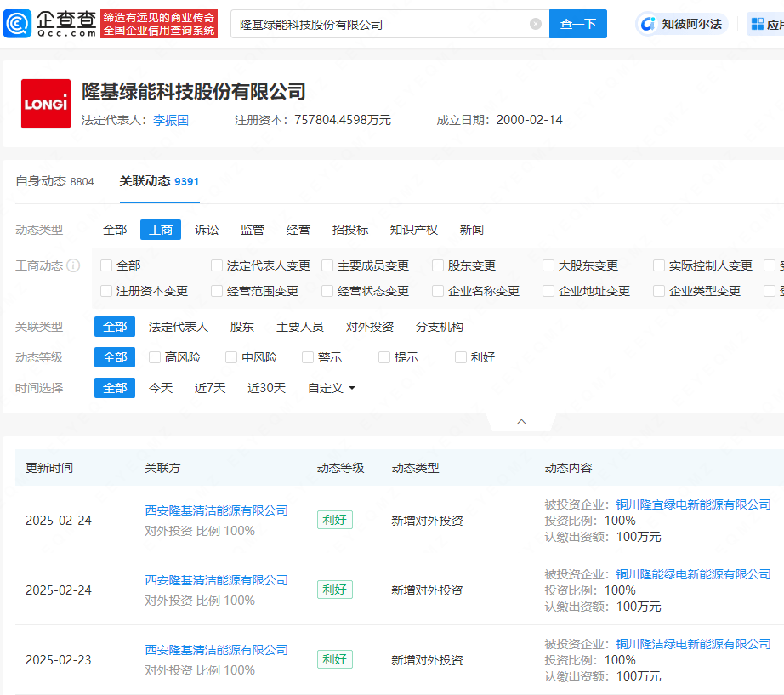
Task: Select the 企业地址变更 checkbox
Action: (548, 291)
